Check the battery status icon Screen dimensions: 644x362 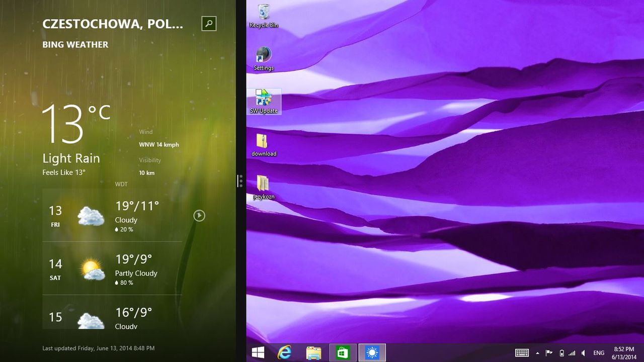(x=562, y=353)
